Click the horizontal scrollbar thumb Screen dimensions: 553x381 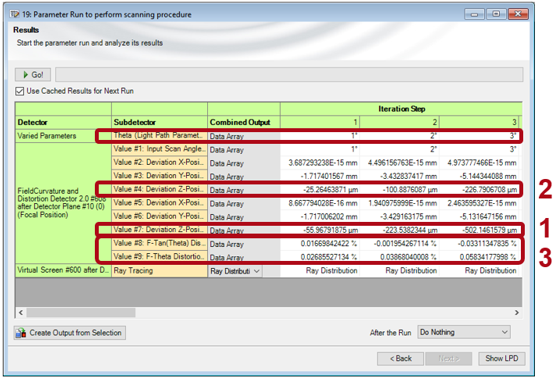click(81, 313)
